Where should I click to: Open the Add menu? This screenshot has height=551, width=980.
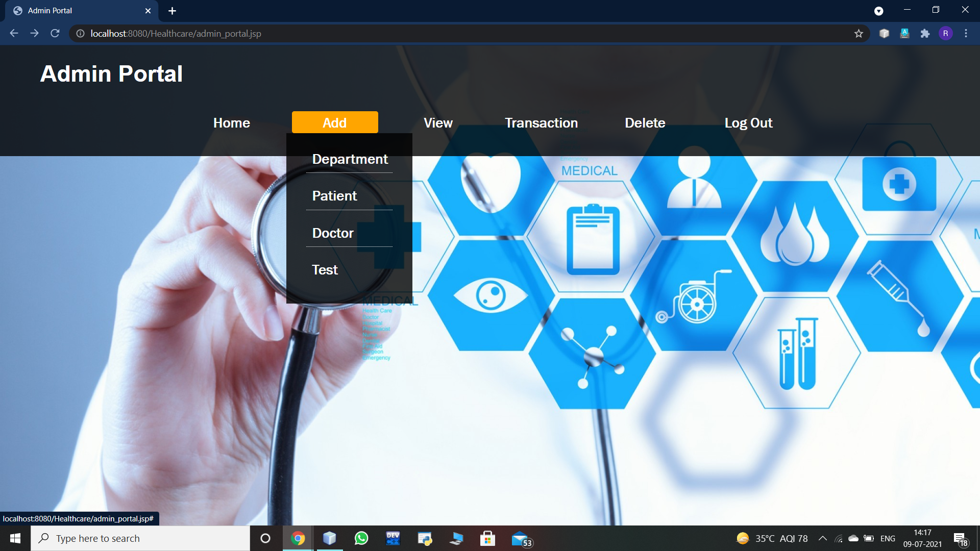click(x=335, y=122)
